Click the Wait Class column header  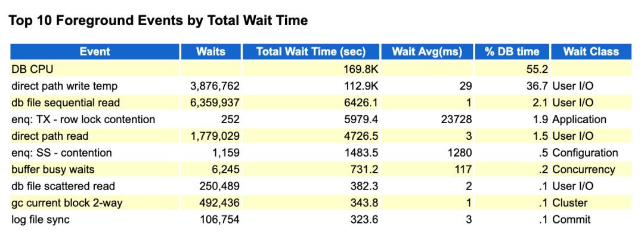tap(590, 51)
